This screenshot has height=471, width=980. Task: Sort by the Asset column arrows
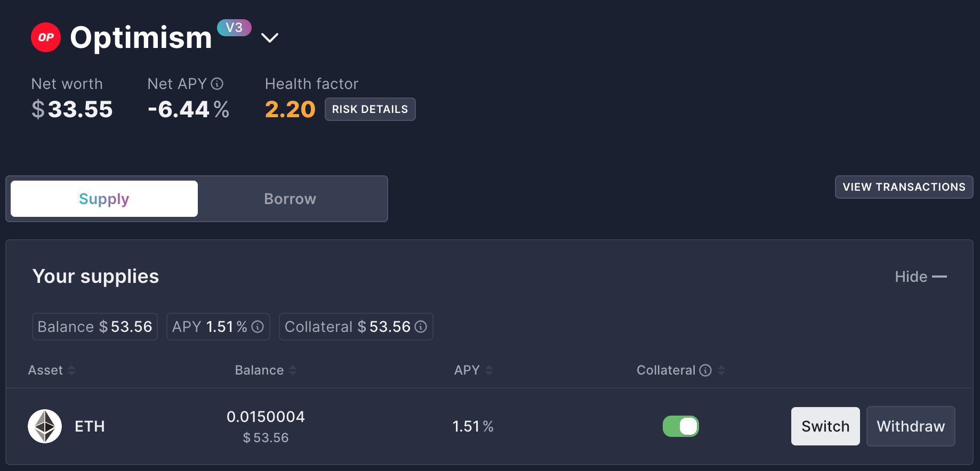click(71, 370)
